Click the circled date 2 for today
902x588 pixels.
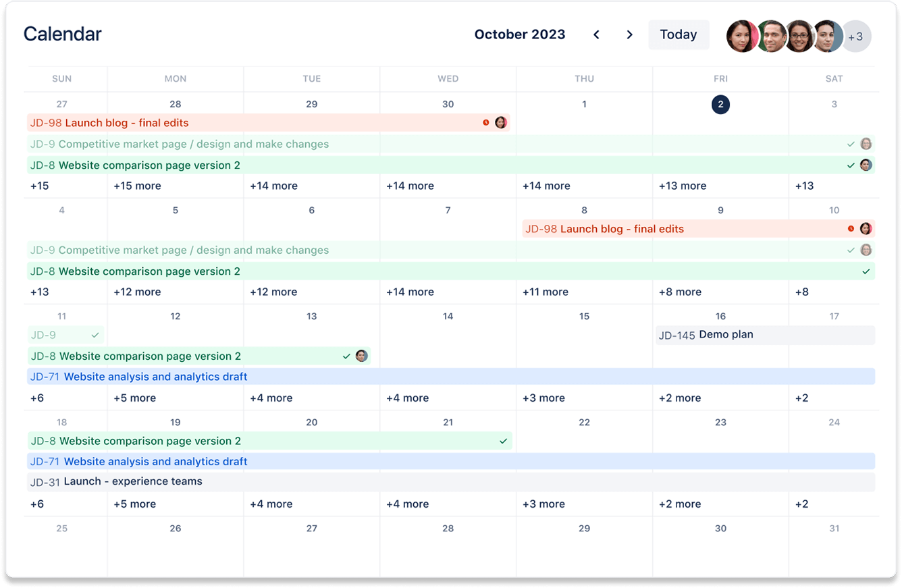(x=720, y=105)
